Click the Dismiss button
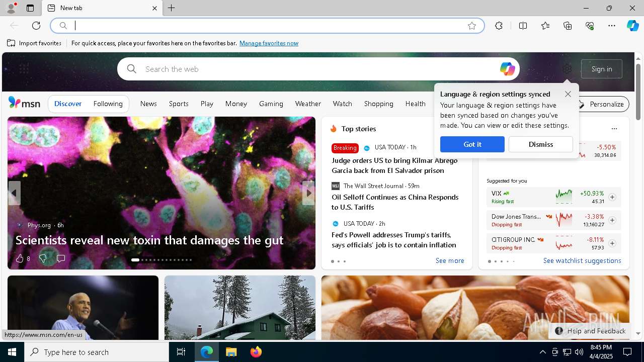The image size is (644, 362). click(x=541, y=144)
